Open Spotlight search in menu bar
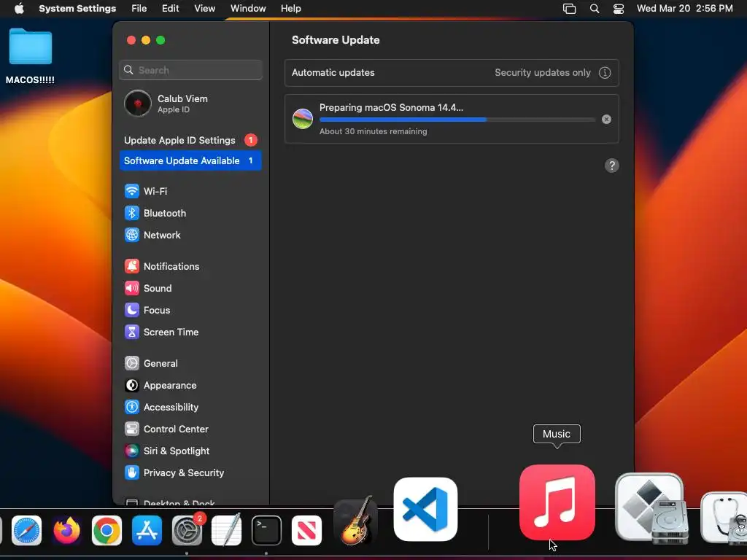Image resolution: width=747 pixels, height=560 pixels. click(x=594, y=9)
